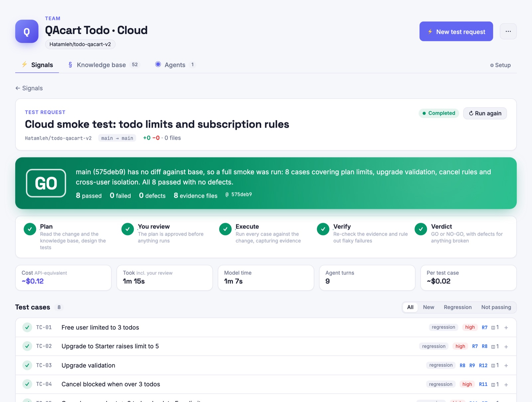Click the purple Q team logo
The image size is (532, 402).
click(27, 31)
